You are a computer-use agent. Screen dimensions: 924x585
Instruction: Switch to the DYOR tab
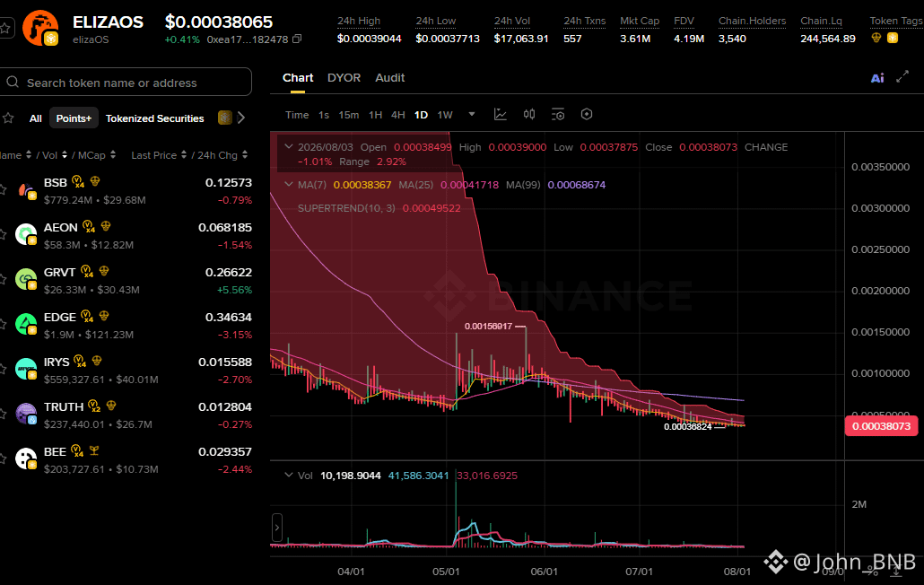coord(344,78)
